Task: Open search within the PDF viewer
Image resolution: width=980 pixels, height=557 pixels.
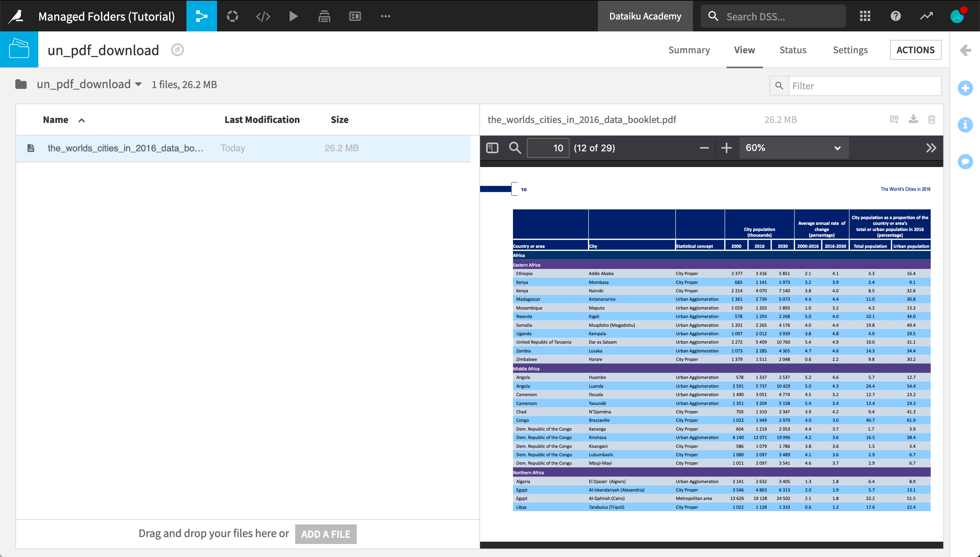Action: (514, 148)
